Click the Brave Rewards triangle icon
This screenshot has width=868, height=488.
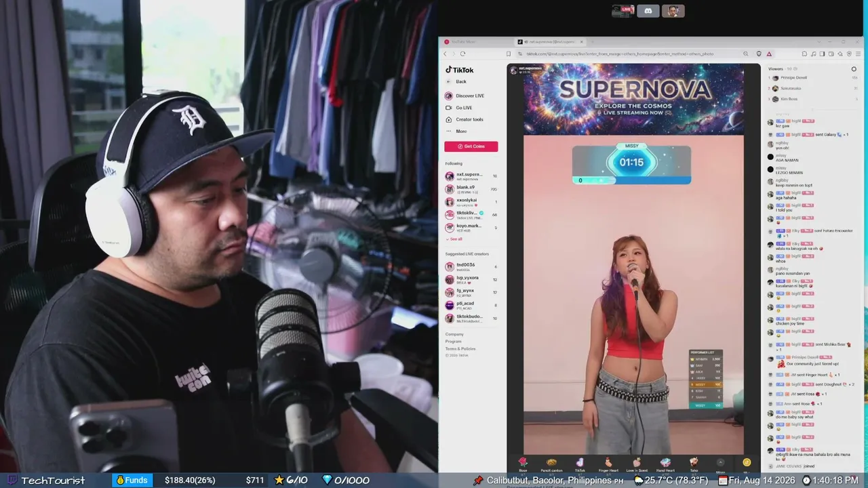coord(769,54)
